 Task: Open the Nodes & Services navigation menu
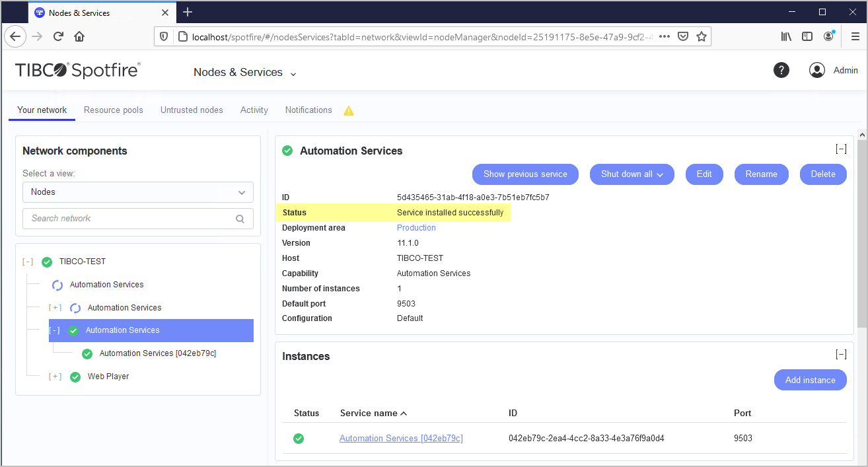[244, 73]
